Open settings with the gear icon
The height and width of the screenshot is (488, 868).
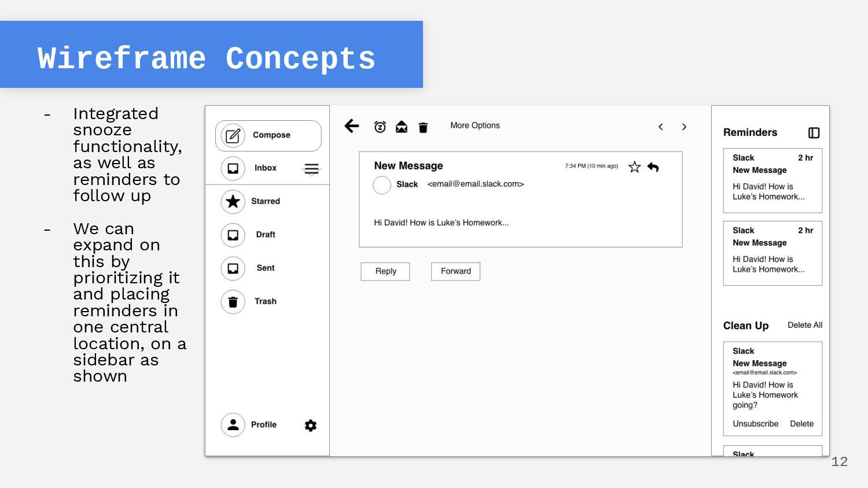(311, 426)
